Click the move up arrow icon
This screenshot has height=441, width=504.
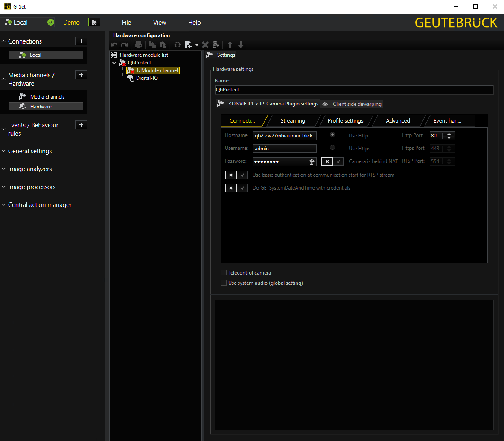point(230,45)
